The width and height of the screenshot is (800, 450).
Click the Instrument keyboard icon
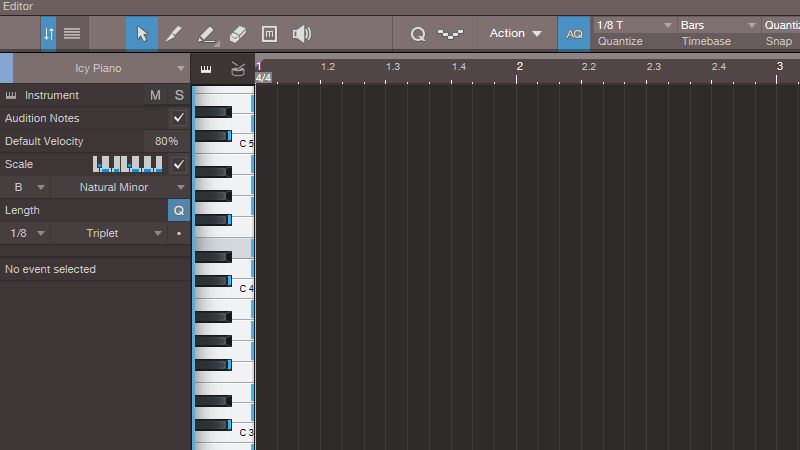11,95
